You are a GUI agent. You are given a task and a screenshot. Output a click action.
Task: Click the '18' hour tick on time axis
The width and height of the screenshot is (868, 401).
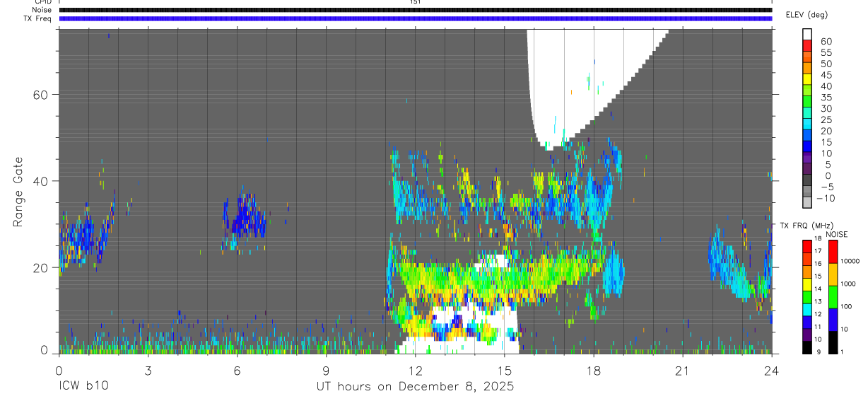point(594,370)
